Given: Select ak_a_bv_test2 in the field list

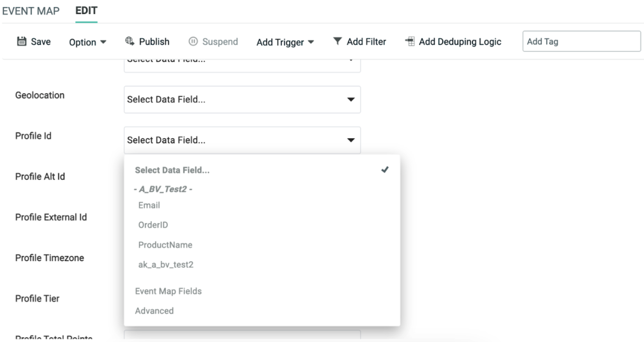Looking at the screenshot, I should pyautogui.click(x=166, y=264).
